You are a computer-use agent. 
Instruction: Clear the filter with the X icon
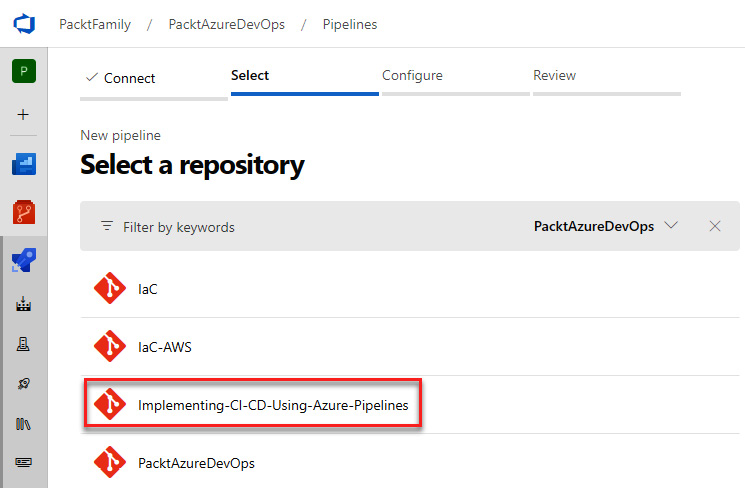click(x=715, y=226)
